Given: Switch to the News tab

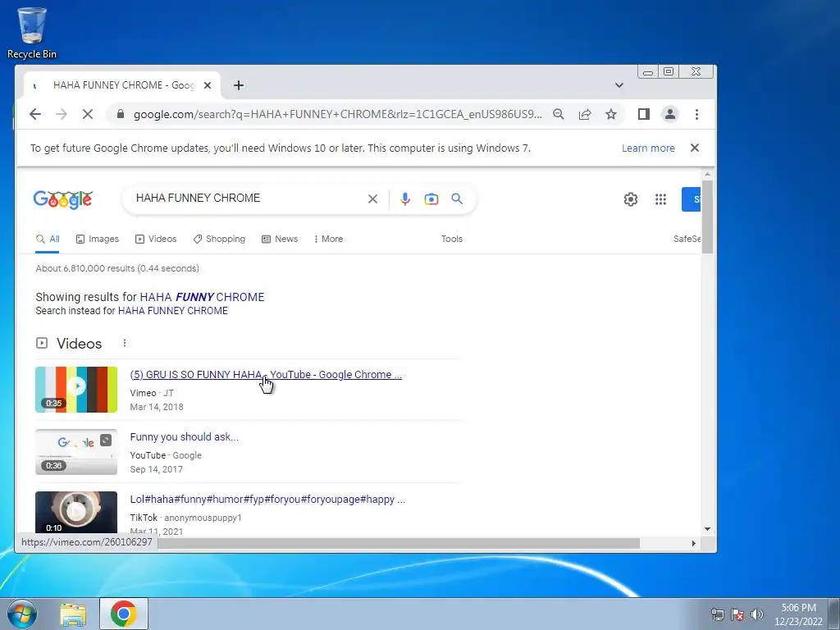Looking at the screenshot, I should point(280,239).
